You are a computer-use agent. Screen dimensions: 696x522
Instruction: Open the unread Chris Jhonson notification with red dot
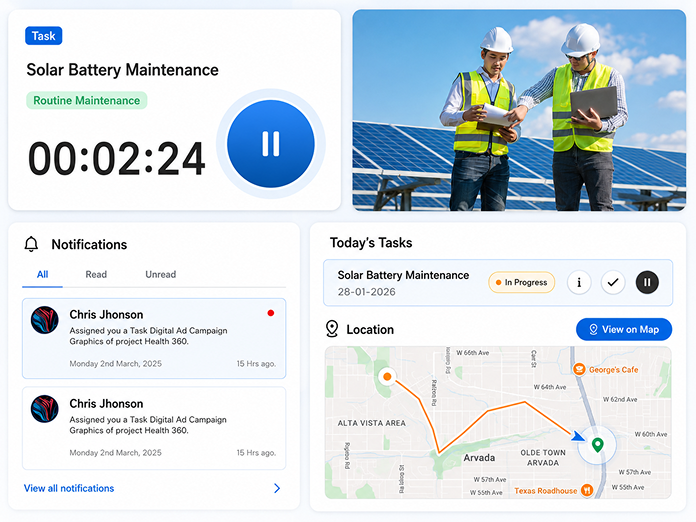tap(154, 338)
